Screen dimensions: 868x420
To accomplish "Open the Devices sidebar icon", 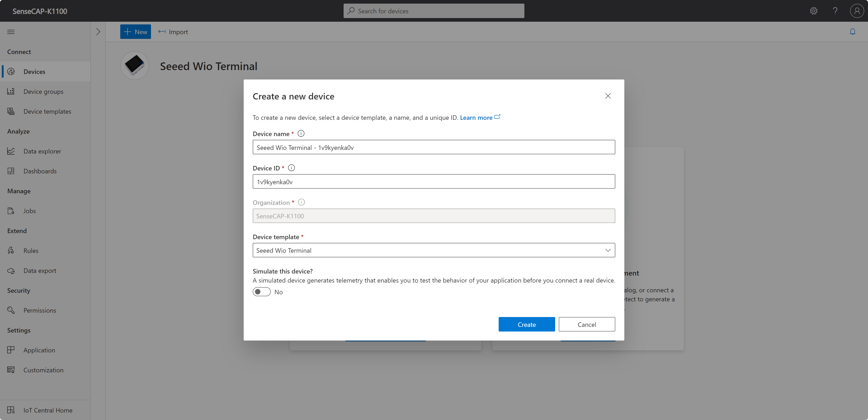I will click(x=11, y=71).
